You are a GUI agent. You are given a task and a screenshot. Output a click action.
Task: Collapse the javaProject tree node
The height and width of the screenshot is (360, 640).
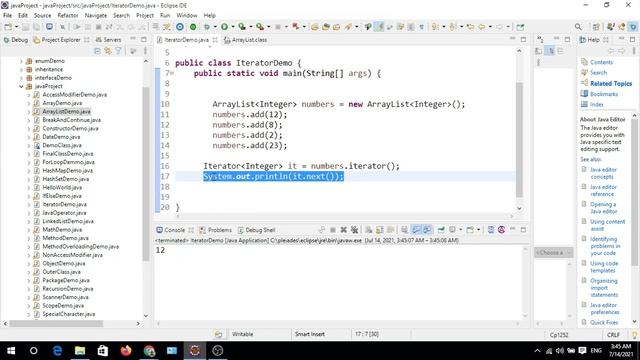coord(21,87)
